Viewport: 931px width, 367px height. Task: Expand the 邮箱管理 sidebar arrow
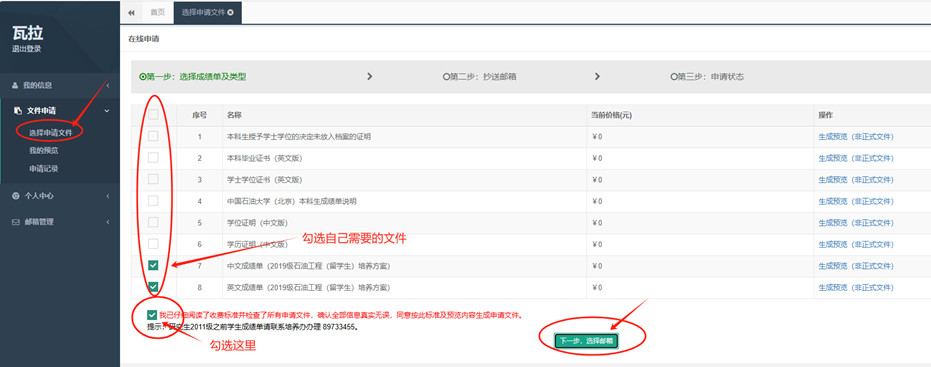click(107, 222)
